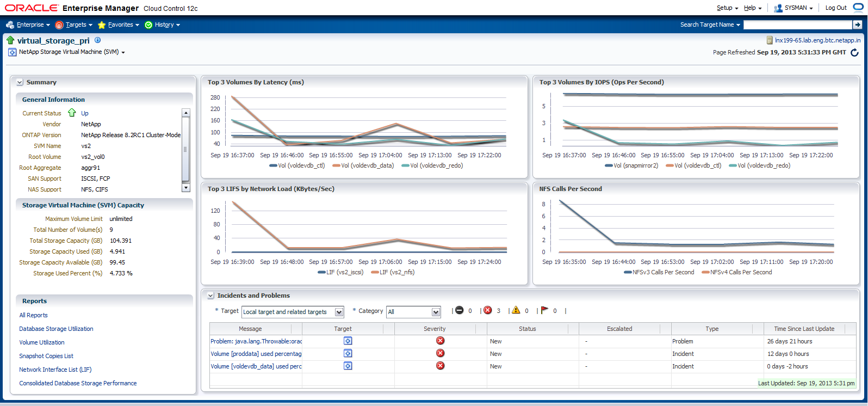Click the Search Target Name input field

797,24
